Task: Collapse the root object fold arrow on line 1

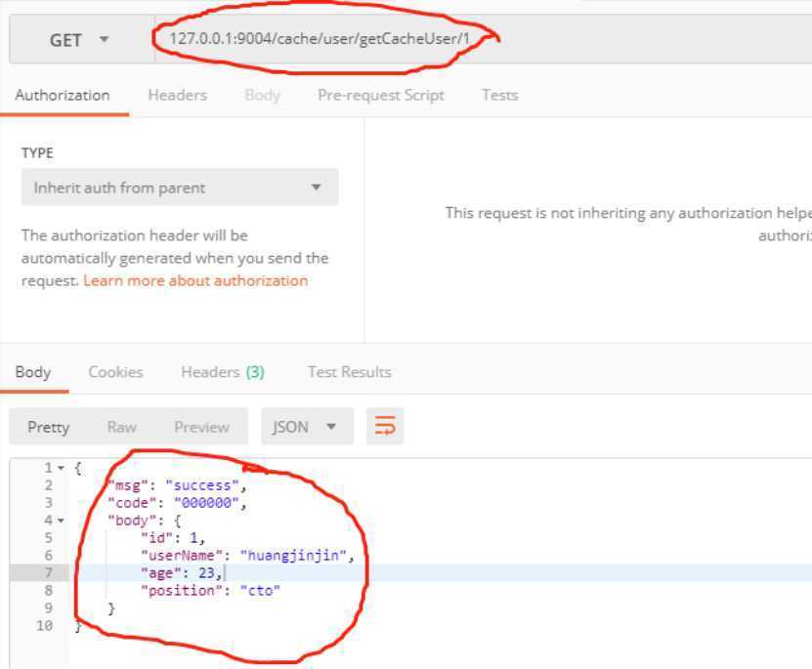Action: [x=62, y=468]
